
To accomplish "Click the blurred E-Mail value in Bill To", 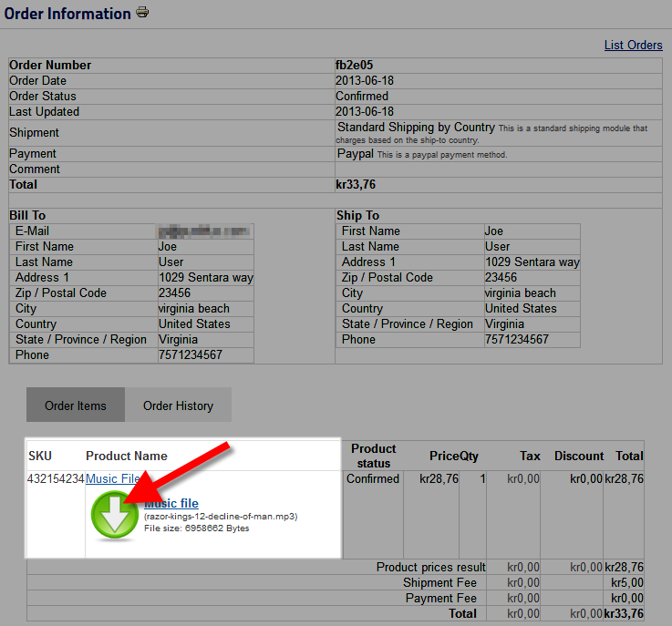I will click(204, 231).
